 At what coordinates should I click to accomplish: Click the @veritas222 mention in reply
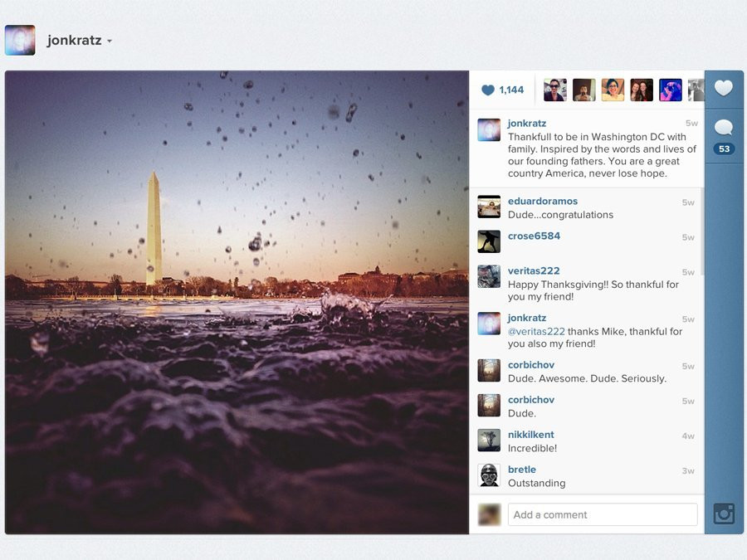pos(536,331)
